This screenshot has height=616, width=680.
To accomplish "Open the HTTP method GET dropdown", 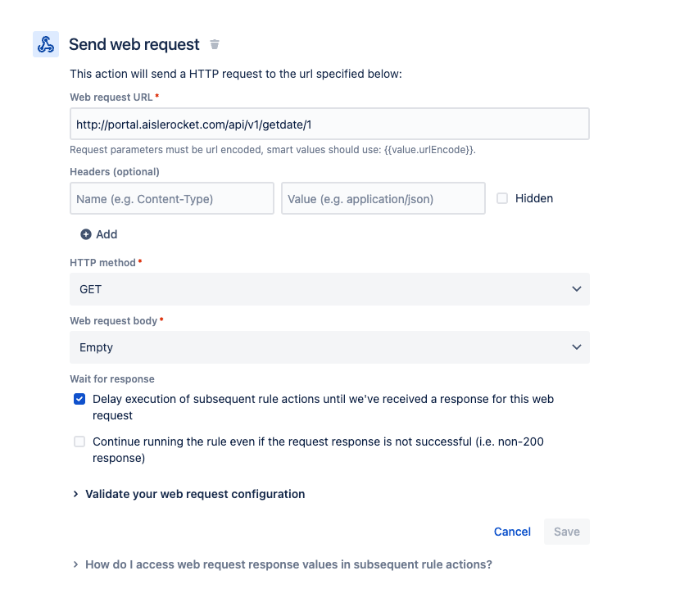I will [x=328, y=289].
